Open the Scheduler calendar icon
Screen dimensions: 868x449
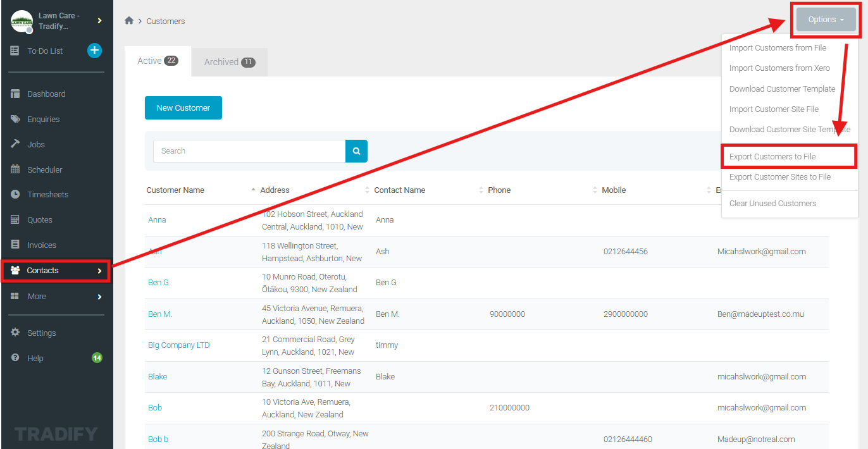[15, 169]
